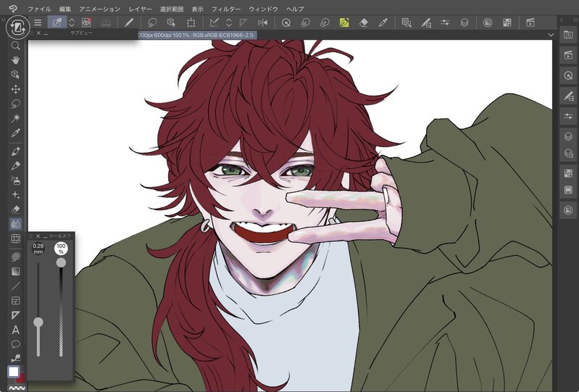
Task: Select the Pencil tool in left toolbar
Action: (x=15, y=166)
